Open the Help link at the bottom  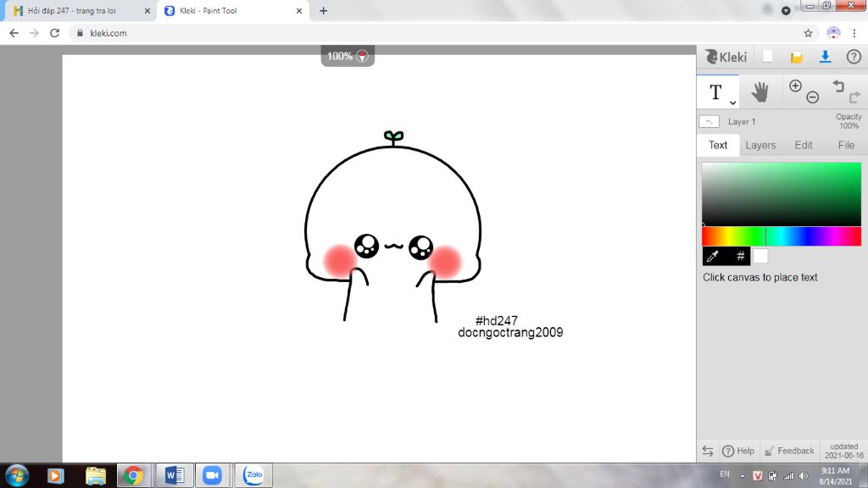pyautogui.click(x=738, y=451)
